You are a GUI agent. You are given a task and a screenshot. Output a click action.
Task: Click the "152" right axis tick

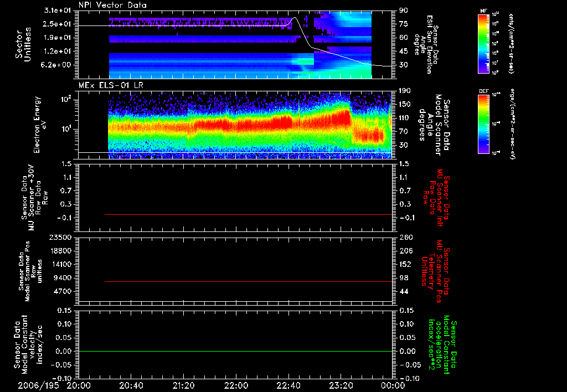click(x=406, y=264)
